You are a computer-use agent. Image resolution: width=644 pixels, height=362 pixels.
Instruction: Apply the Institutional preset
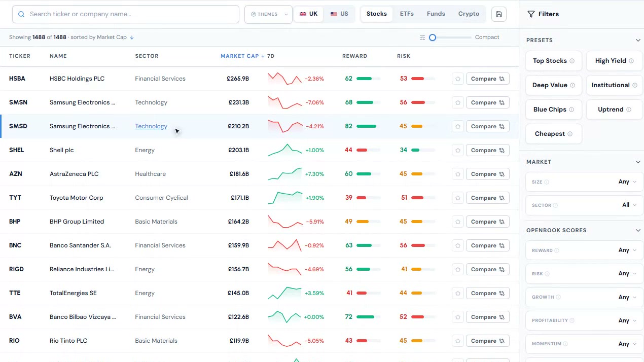coord(614,85)
